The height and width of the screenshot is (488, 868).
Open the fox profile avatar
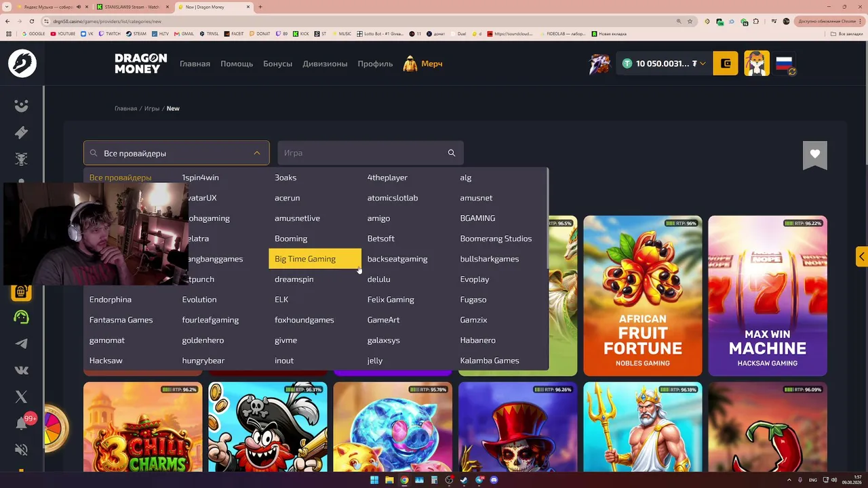point(757,64)
